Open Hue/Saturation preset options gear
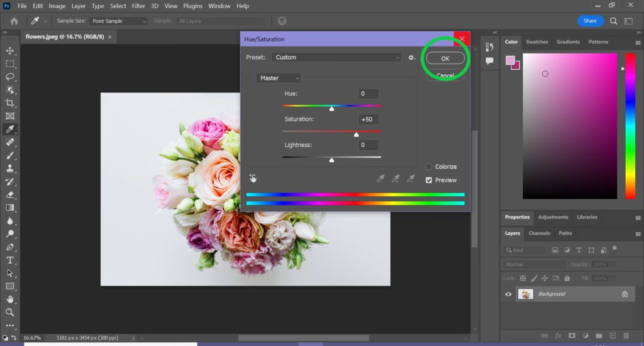The image size is (644, 346). (412, 57)
